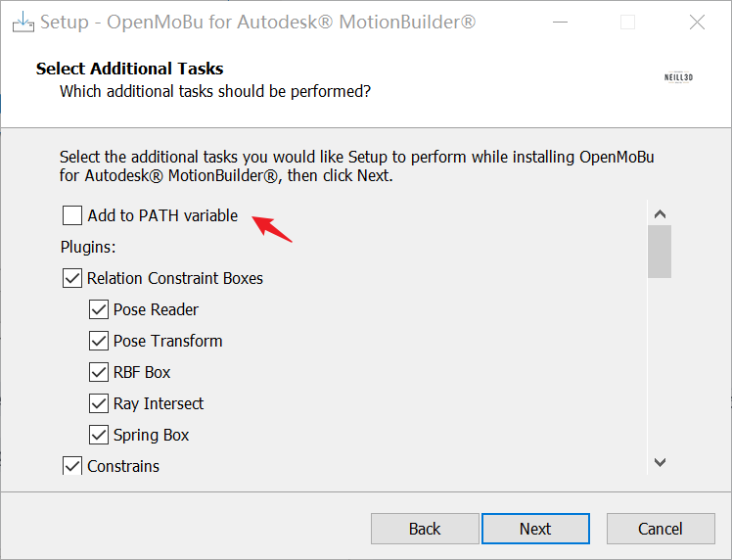Click the setup installer icon in title bar
The height and width of the screenshot is (560, 732).
point(23,22)
